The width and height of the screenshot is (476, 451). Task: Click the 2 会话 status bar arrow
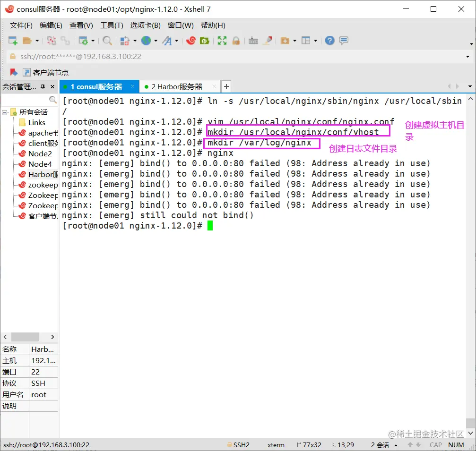pyautogui.click(x=396, y=445)
